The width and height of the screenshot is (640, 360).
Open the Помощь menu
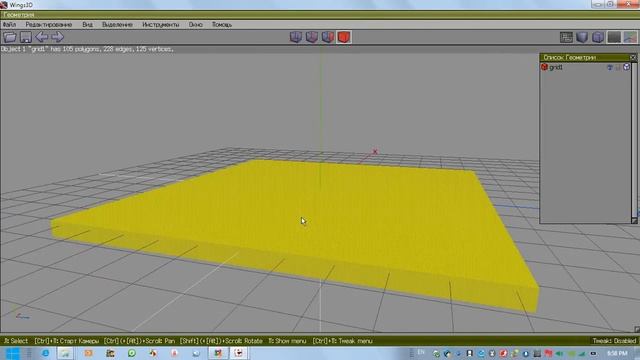[222, 24]
